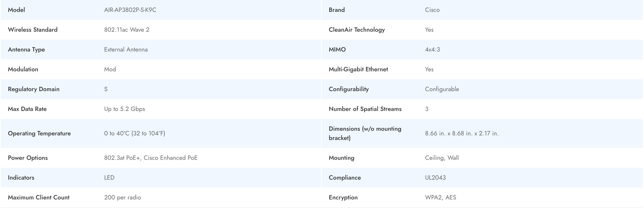This screenshot has height=210, width=644.
Task: Click the model number AIR-AP3802P-S-K9C
Action: [130, 10]
